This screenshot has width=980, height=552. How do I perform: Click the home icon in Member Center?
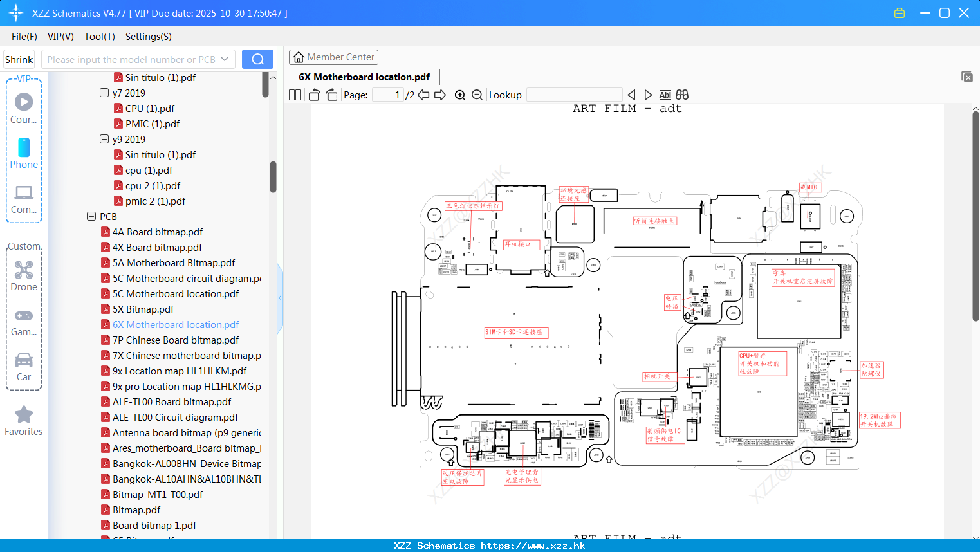click(x=299, y=57)
